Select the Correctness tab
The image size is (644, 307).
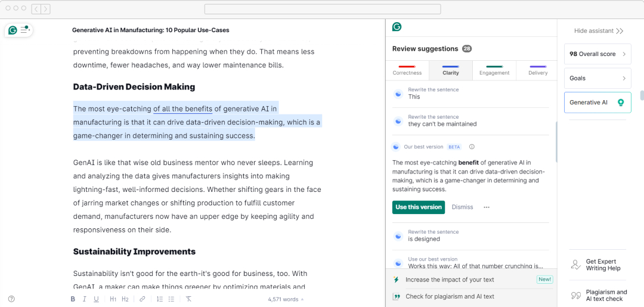point(407,70)
